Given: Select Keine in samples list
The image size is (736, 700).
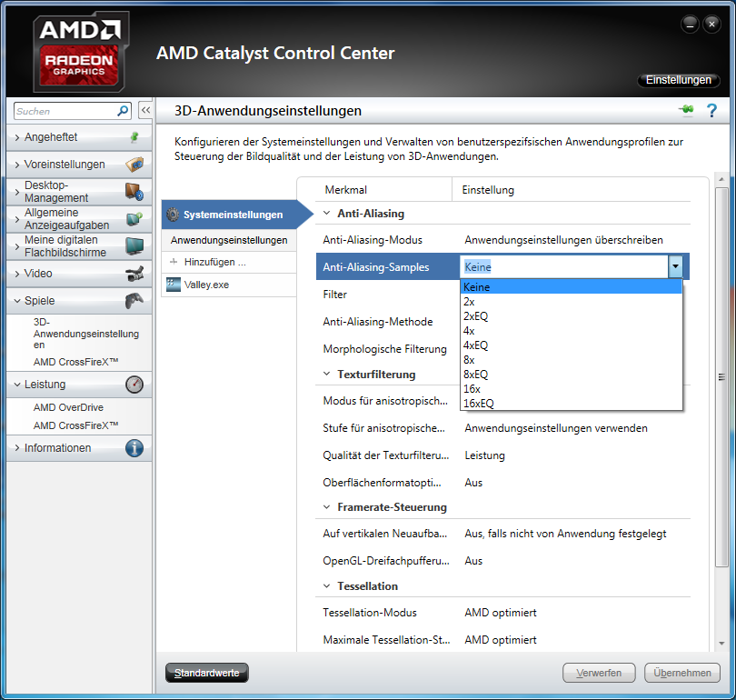Looking at the screenshot, I should [x=572, y=287].
